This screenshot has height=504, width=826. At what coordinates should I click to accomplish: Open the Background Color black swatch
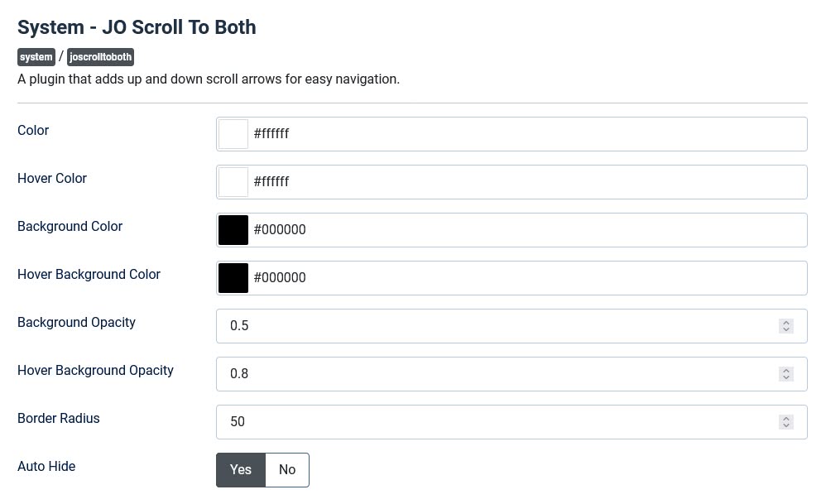tap(233, 229)
